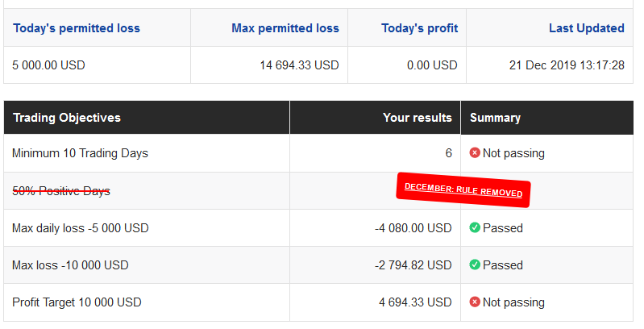Click the 14 694.33 USD max loss value
Viewport: 644px width, 329px height.
pyautogui.click(x=299, y=65)
